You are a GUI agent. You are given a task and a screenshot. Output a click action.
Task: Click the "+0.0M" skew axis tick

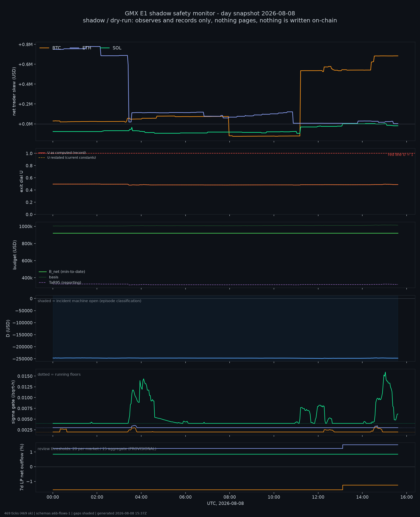(25, 124)
